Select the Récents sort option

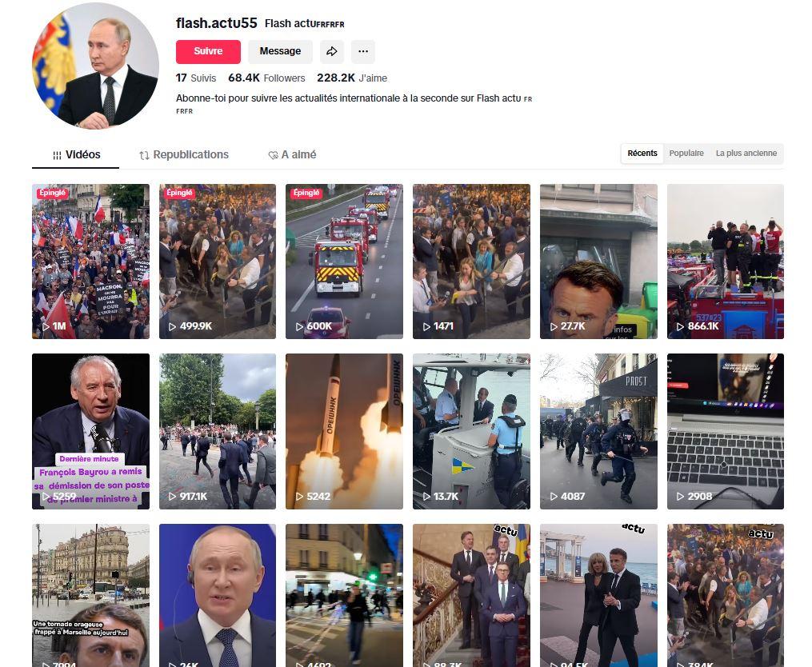coord(642,154)
